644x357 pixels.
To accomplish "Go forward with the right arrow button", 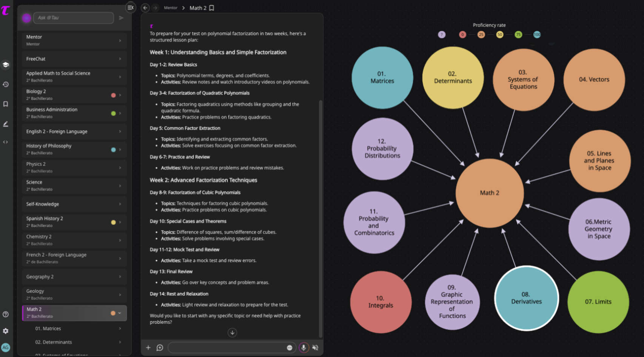I will tap(155, 8).
